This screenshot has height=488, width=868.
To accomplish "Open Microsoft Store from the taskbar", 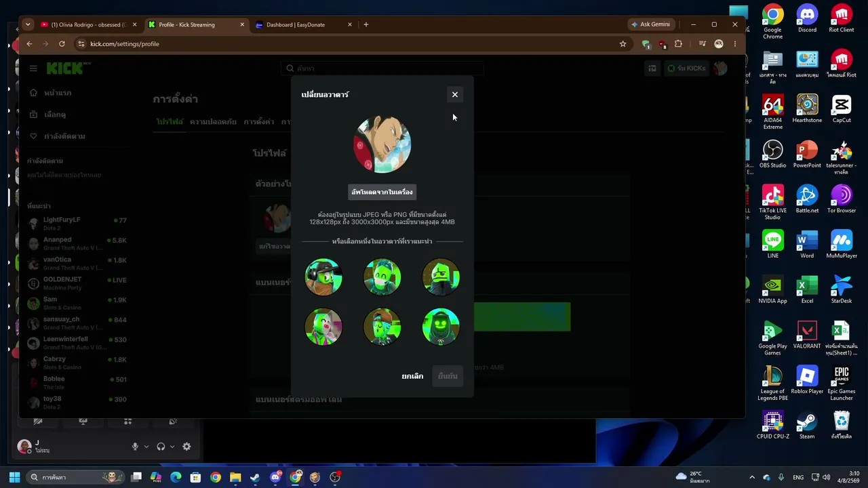I will click(x=195, y=477).
